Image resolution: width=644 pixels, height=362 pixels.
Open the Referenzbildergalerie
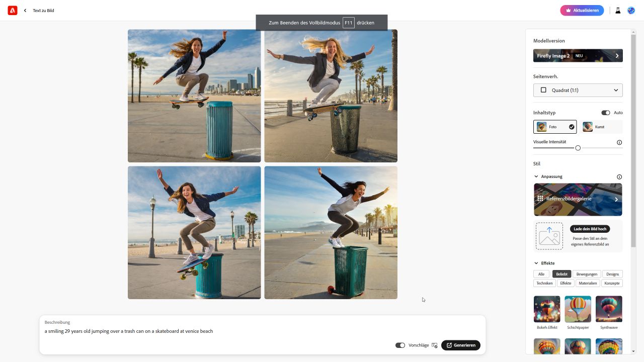(x=578, y=200)
